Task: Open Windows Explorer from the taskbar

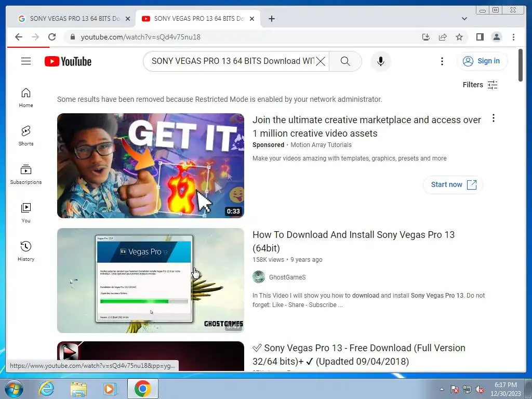Action: pos(78,389)
